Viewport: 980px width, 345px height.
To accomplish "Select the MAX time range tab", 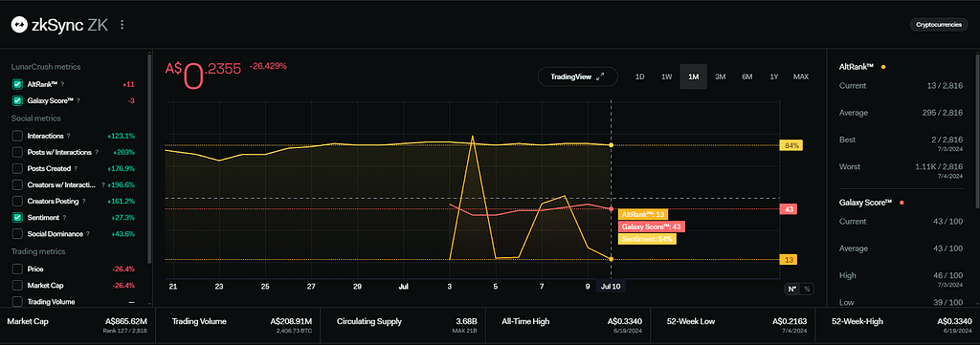I will click(x=801, y=76).
